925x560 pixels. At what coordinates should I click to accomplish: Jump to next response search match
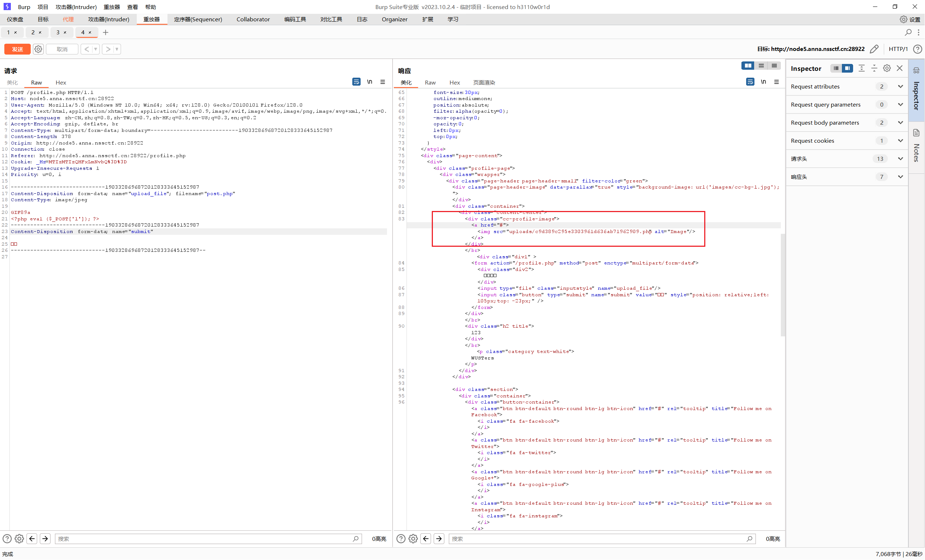[x=439, y=539]
